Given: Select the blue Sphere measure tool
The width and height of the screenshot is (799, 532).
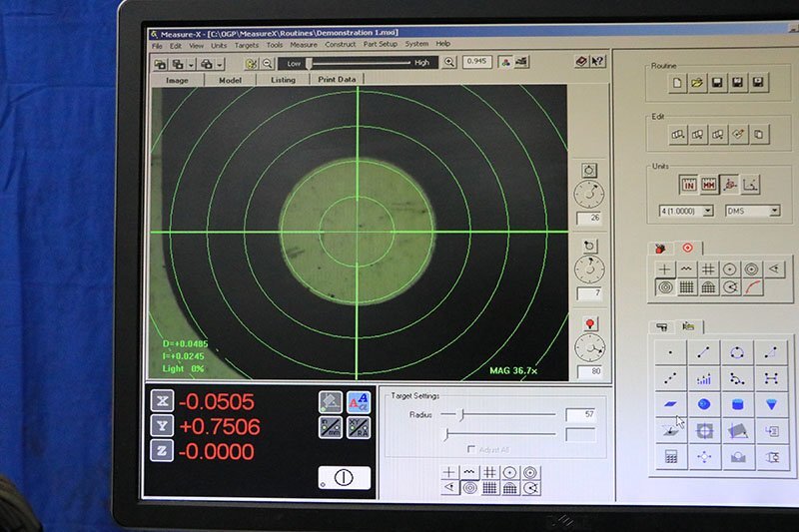Looking at the screenshot, I should tap(704, 404).
